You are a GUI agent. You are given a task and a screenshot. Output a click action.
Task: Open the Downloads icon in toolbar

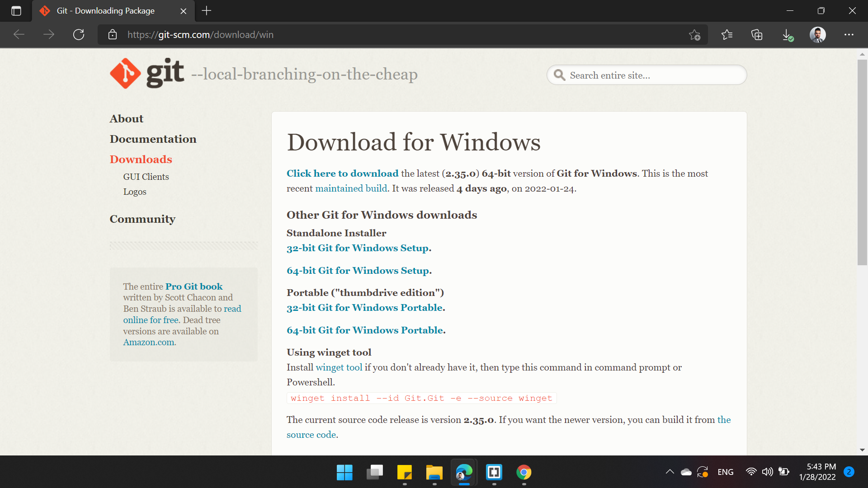(x=788, y=35)
